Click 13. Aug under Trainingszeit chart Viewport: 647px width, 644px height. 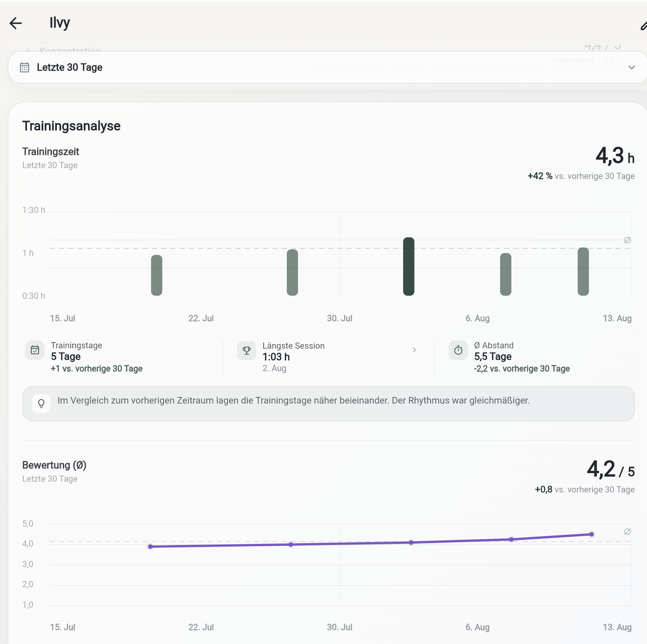(617, 318)
